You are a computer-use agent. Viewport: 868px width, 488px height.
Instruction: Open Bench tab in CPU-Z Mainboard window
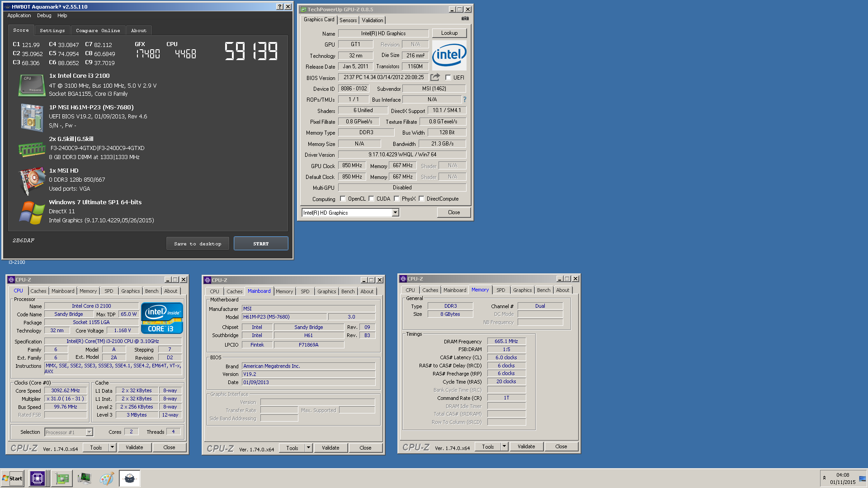point(348,291)
